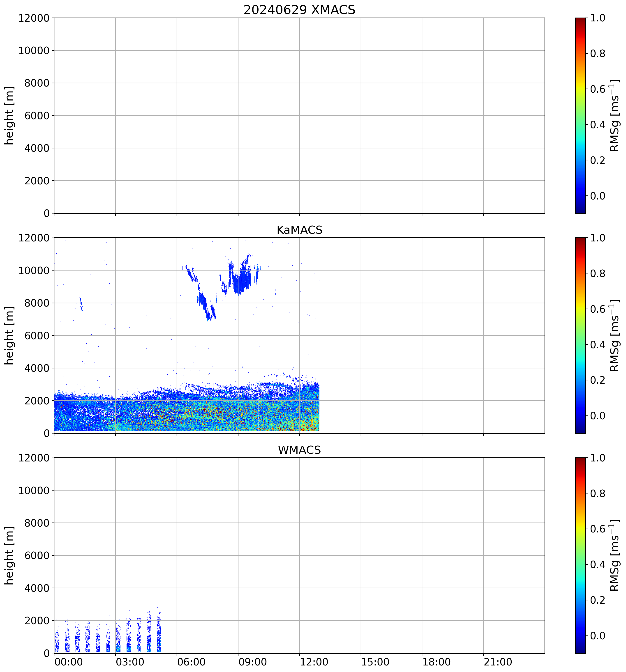Click the 20240629 XMACS plot title
This screenshot has width=626, height=672.
tap(299, 10)
